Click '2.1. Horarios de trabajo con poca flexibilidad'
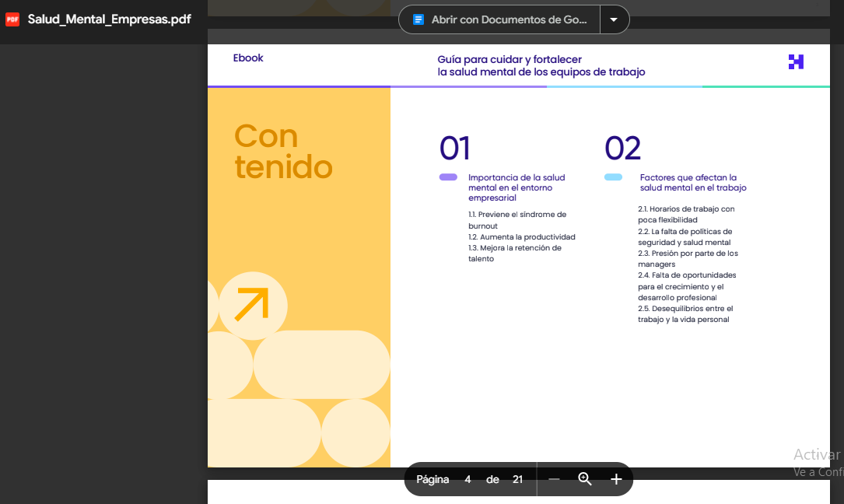The width and height of the screenshot is (844, 504). (686, 214)
